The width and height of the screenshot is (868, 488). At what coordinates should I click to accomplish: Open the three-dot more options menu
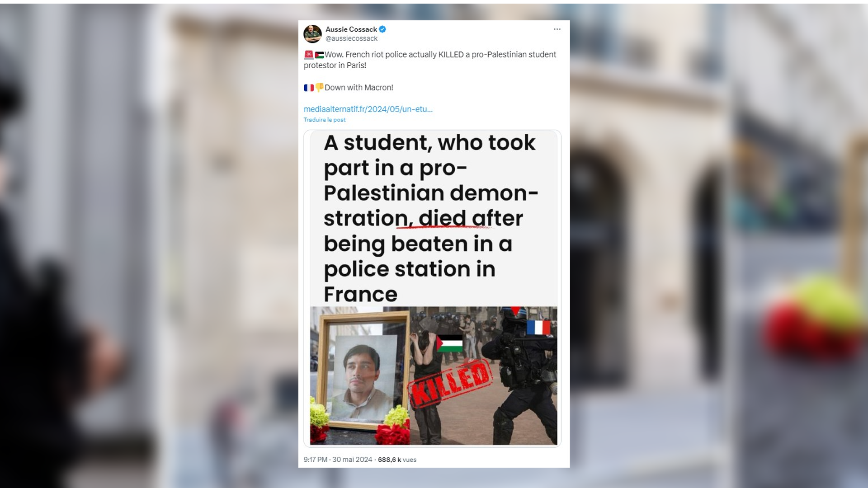(x=557, y=29)
